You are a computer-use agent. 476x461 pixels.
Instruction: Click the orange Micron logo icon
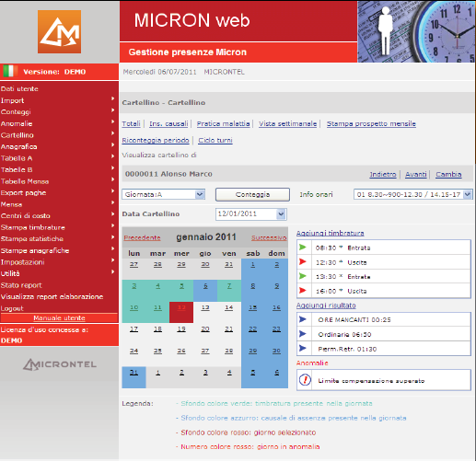click(x=59, y=31)
